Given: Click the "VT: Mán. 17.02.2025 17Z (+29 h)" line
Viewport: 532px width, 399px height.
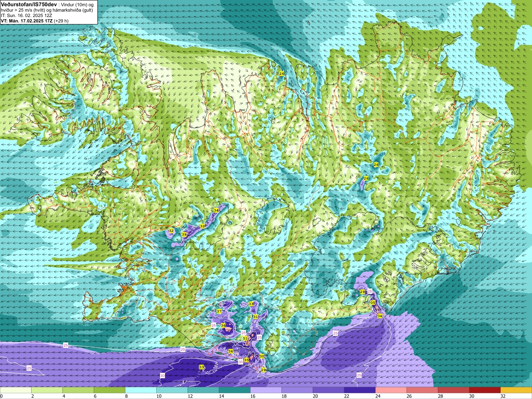Looking at the screenshot, I should [x=35, y=21].
